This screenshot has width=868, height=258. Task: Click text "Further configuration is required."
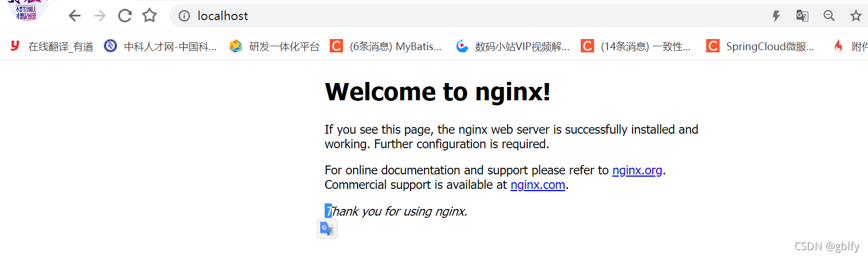click(462, 144)
